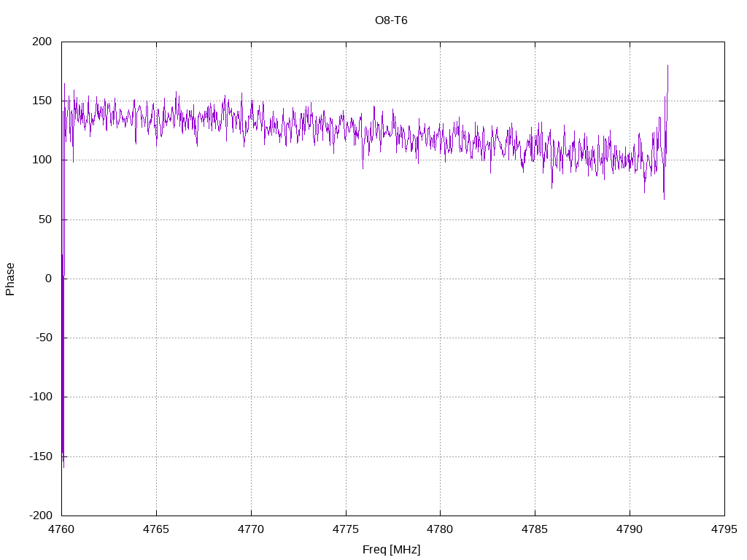Click the Phase y-axis label

tap(10, 279)
